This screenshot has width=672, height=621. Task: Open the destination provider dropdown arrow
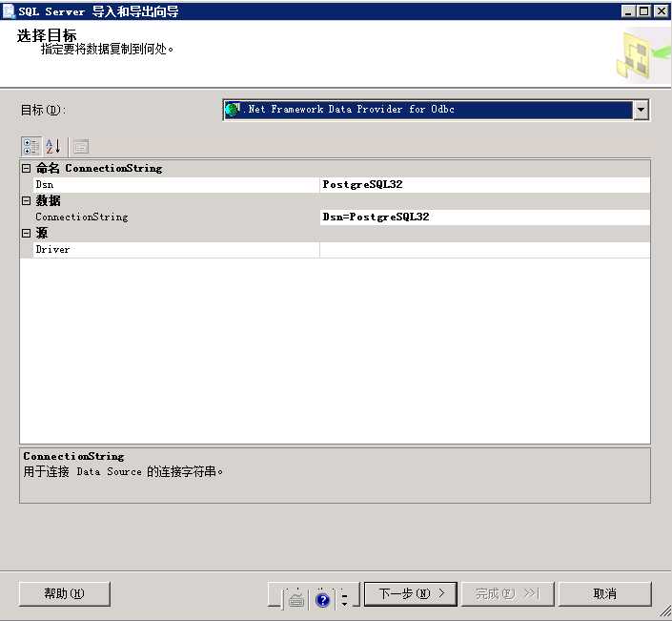point(641,110)
